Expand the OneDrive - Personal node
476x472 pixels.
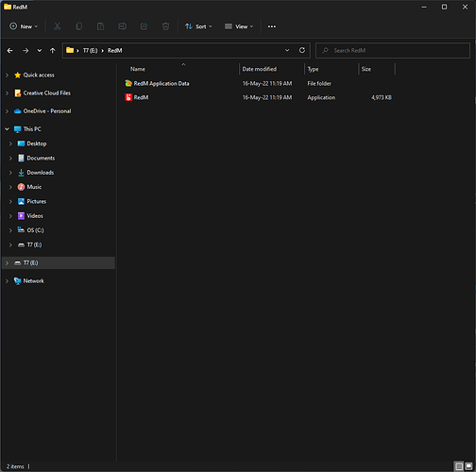click(x=7, y=111)
